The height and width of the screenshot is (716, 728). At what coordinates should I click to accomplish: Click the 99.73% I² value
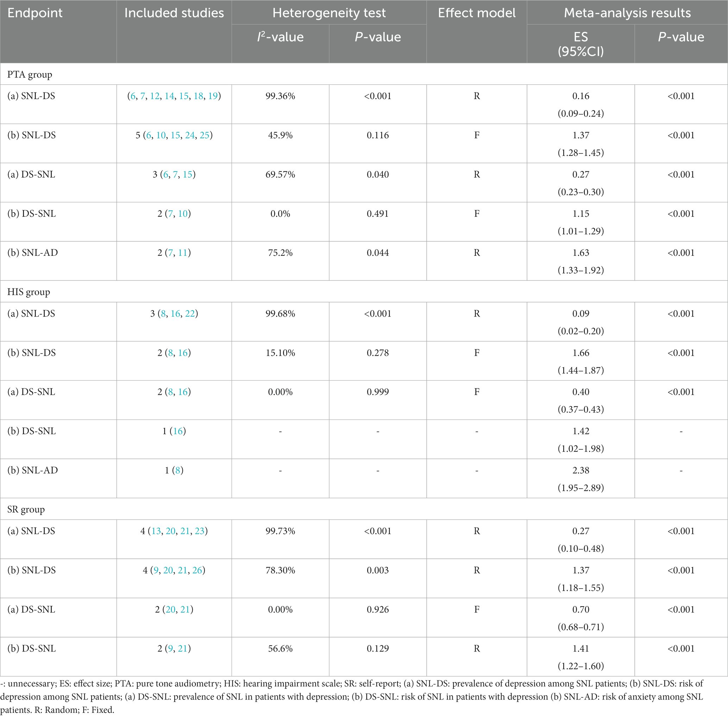280,531
